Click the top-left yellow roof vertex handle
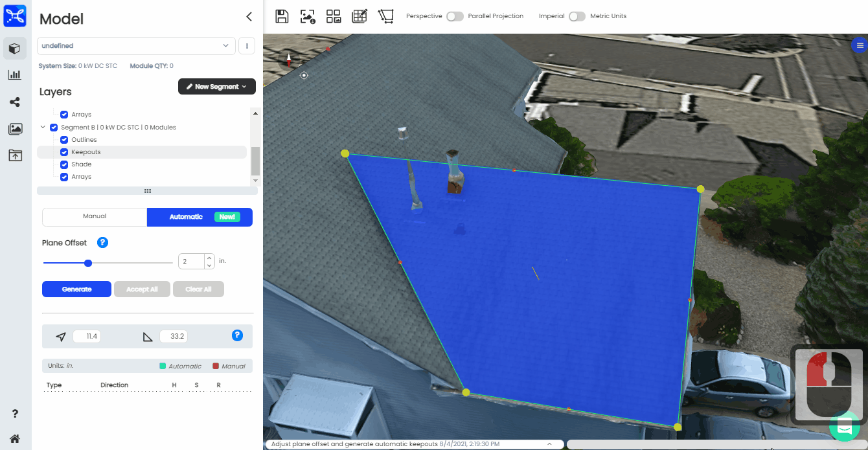This screenshot has width=868, height=450. point(345,153)
